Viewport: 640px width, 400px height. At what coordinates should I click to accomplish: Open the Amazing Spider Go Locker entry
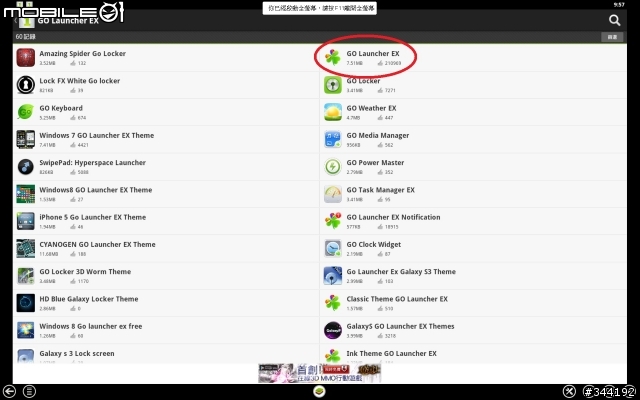coord(166,58)
